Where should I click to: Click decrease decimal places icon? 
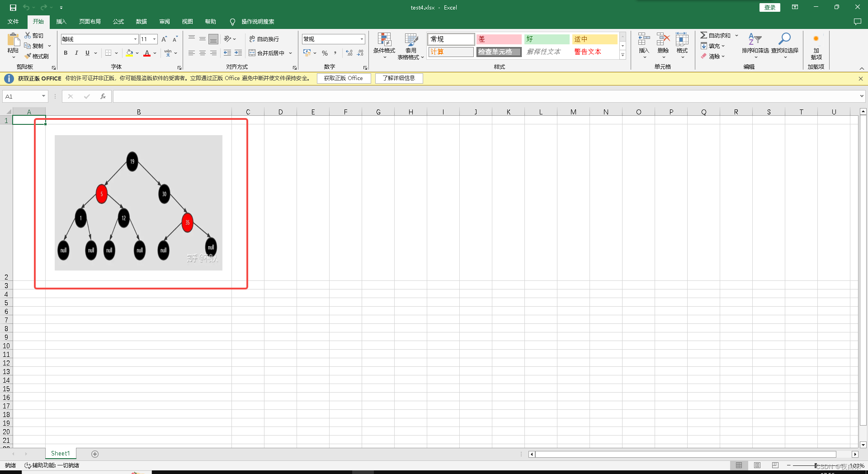click(x=360, y=53)
